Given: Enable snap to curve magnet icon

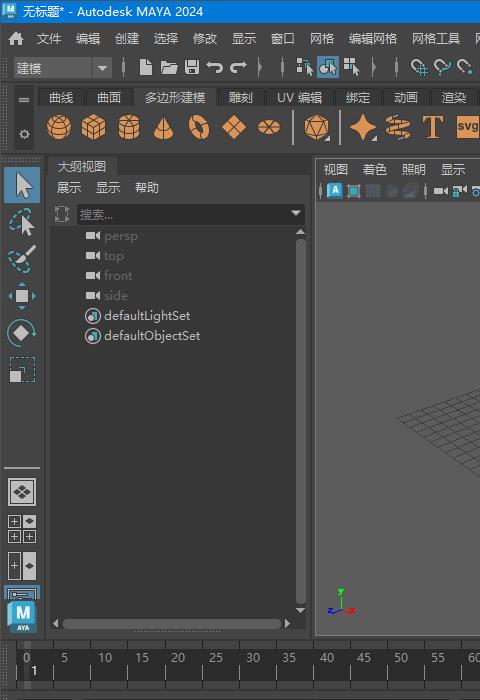Looking at the screenshot, I should click(442, 67).
